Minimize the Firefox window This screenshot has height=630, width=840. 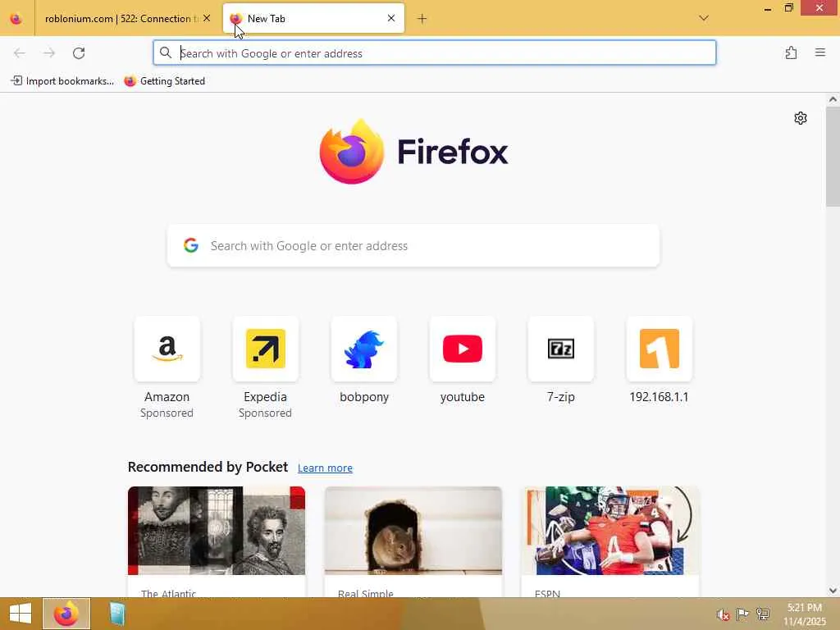(768, 8)
